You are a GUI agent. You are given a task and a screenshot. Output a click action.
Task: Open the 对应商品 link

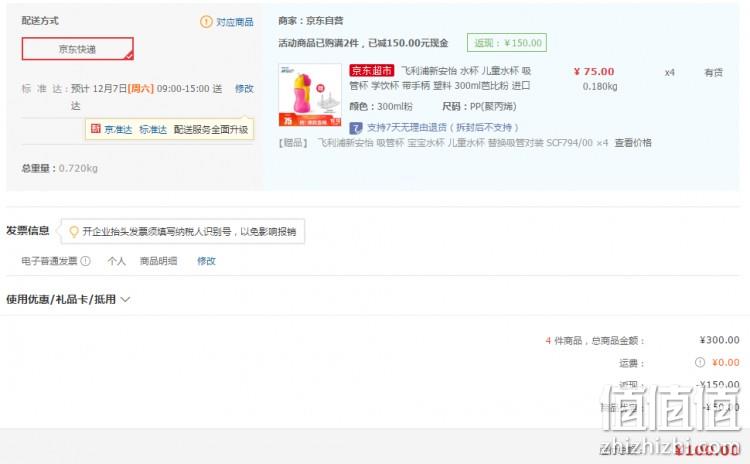(235, 22)
